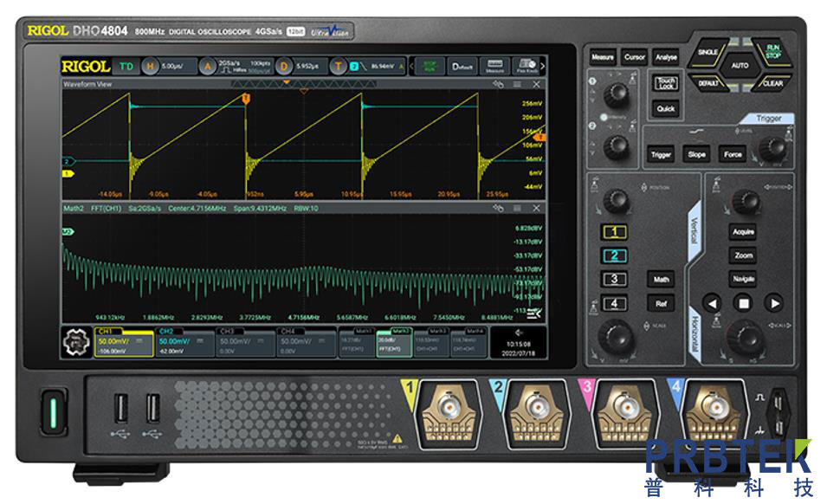This screenshot has width=827, height=504.
Task: Select the Math1 label
Action: (x=364, y=331)
